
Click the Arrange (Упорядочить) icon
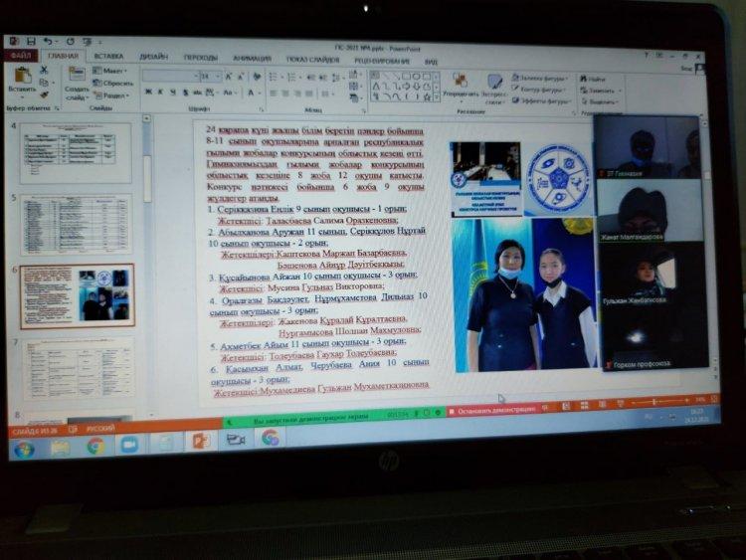pos(461,80)
